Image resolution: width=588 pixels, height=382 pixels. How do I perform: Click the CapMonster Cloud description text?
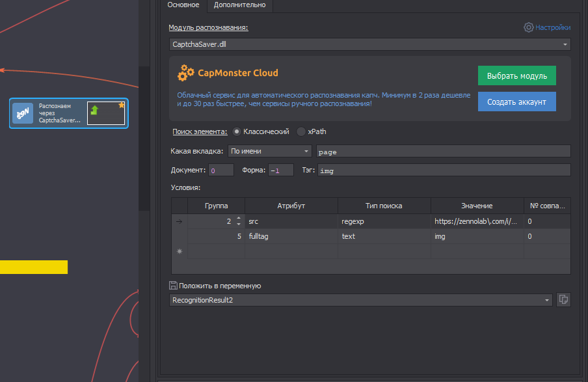(324, 100)
